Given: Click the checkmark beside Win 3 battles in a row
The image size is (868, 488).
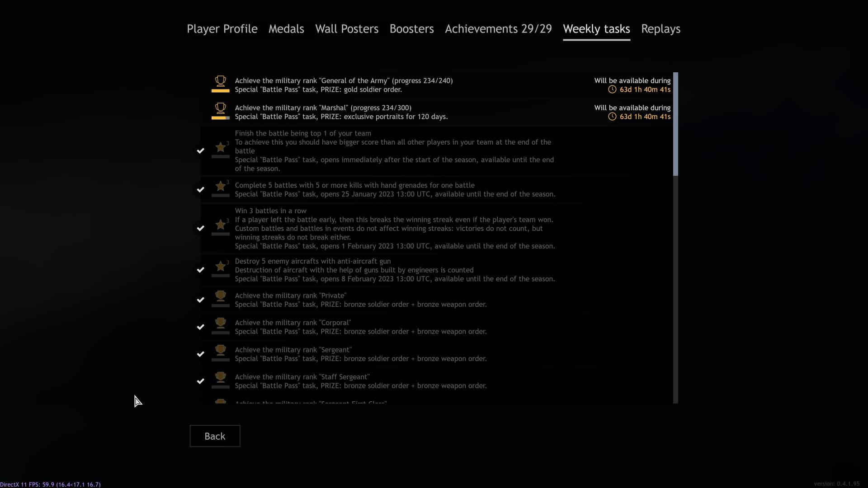Looking at the screenshot, I should click(201, 228).
